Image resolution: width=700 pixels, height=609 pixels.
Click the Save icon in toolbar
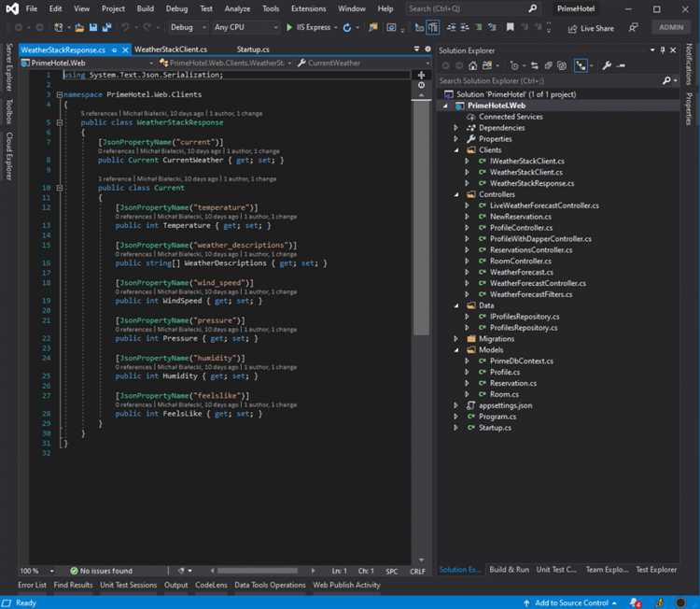pyautogui.click(x=92, y=28)
